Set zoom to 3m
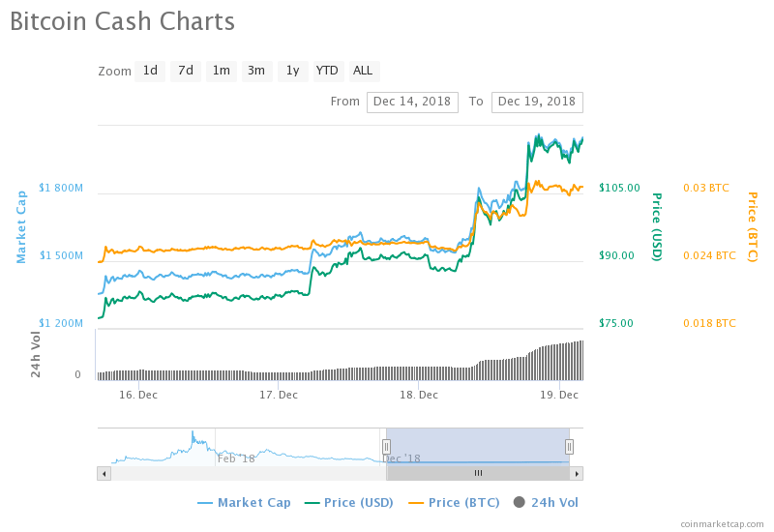This screenshot has width=774, height=532. click(256, 71)
